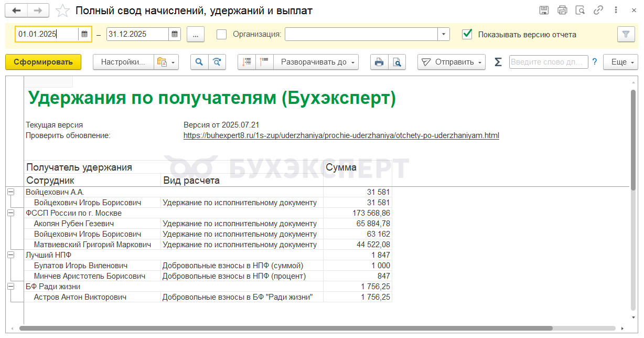Open the three-dot vertical menu in title bar
The height and width of the screenshot is (338, 644).
[x=617, y=10]
